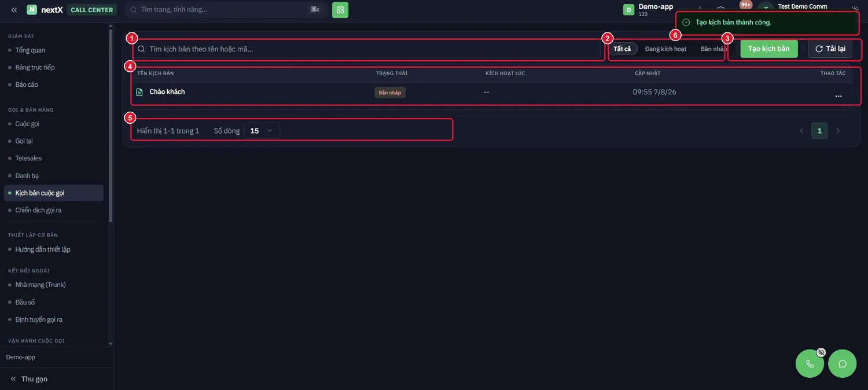Screen dimensions: 868x390
Task: Open the three-dot actions menu for Chào khách
Action: [x=838, y=96]
